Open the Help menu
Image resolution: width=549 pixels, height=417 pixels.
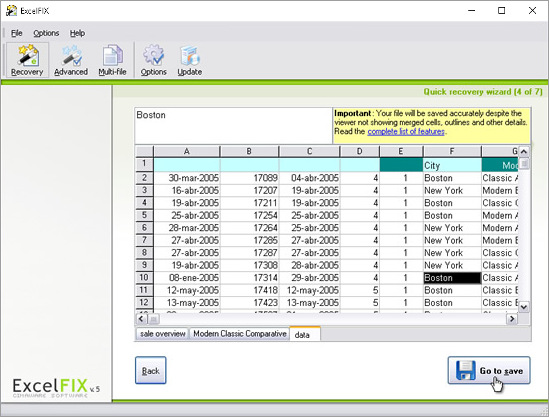(77, 33)
